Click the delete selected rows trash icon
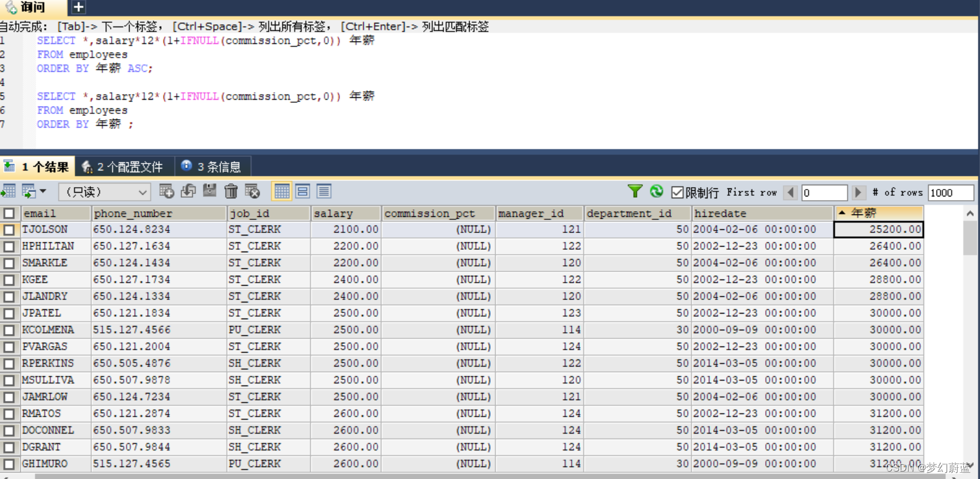 (231, 191)
